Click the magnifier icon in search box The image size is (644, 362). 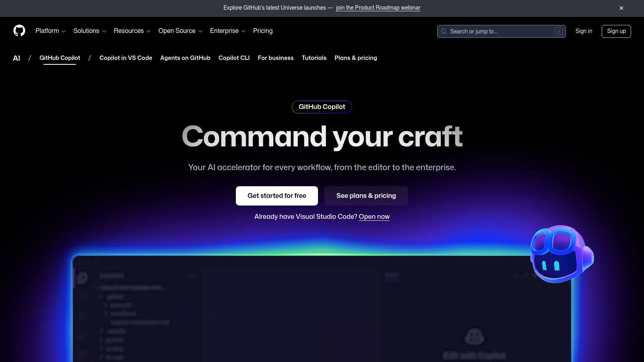pos(444,31)
